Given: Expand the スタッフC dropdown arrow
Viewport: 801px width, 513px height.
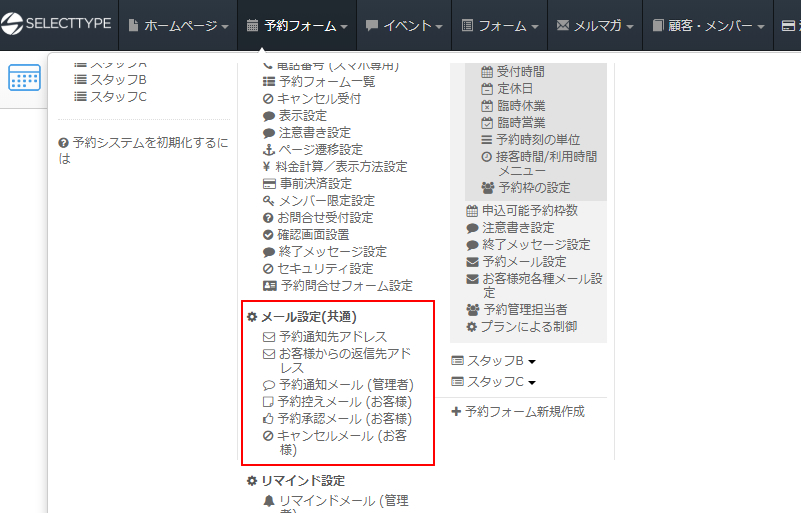Looking at the screenshot, I should [532, 382].
